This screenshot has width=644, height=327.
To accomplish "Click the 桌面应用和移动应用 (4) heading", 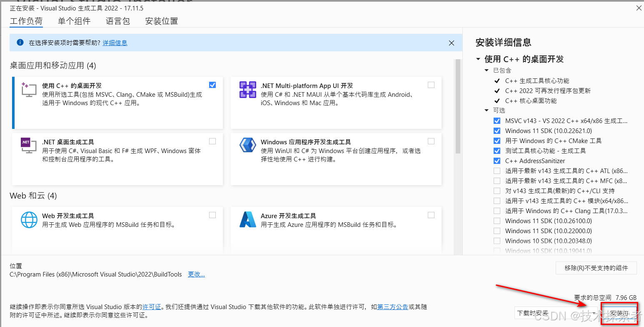I will [x=53, y=65].
